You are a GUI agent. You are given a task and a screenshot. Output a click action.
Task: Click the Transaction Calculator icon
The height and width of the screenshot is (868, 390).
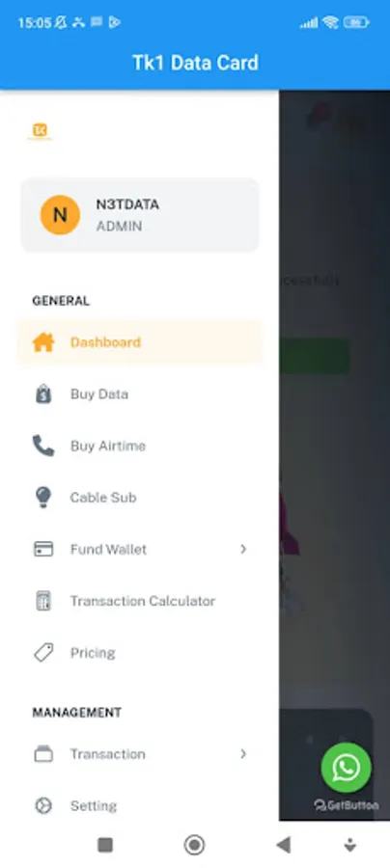[x=43, y=601]
